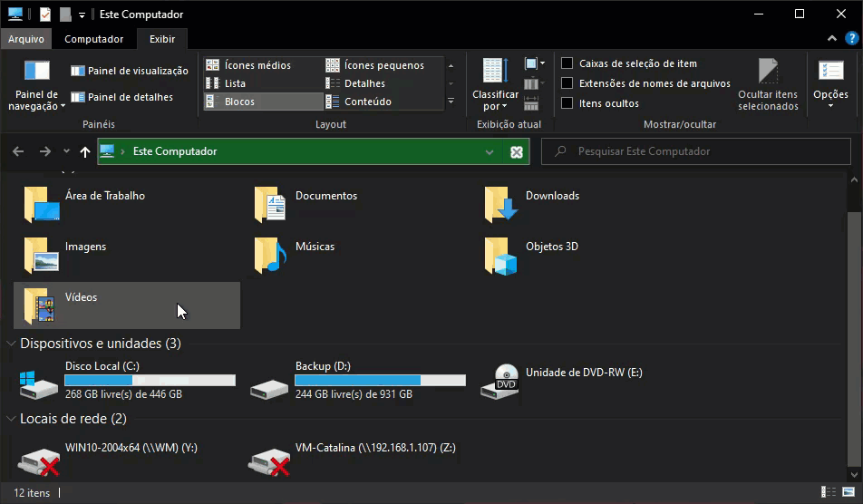This screenshot has width=863, height=504.
Task: Open the Objetos 3D folder
Action: [x=587, y=255]
